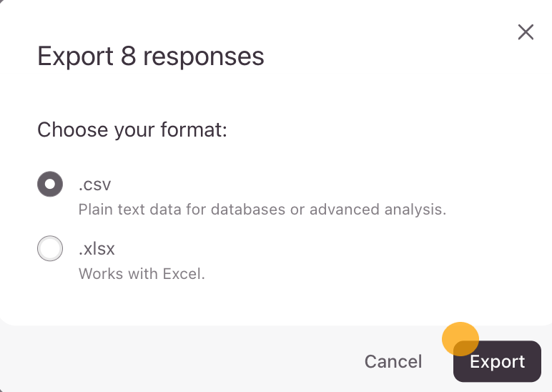This screenshot has height=392, width=552.
Task: Click the Export button
Action: point(497,362)
